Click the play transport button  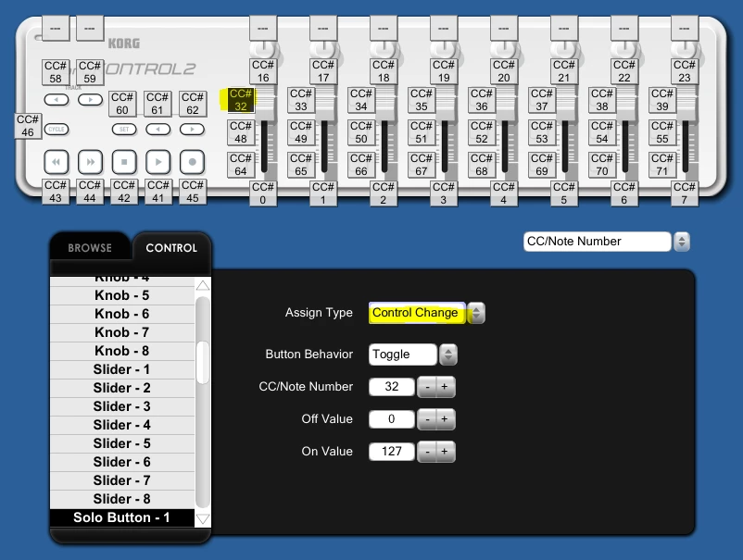[x=158, y=162]
